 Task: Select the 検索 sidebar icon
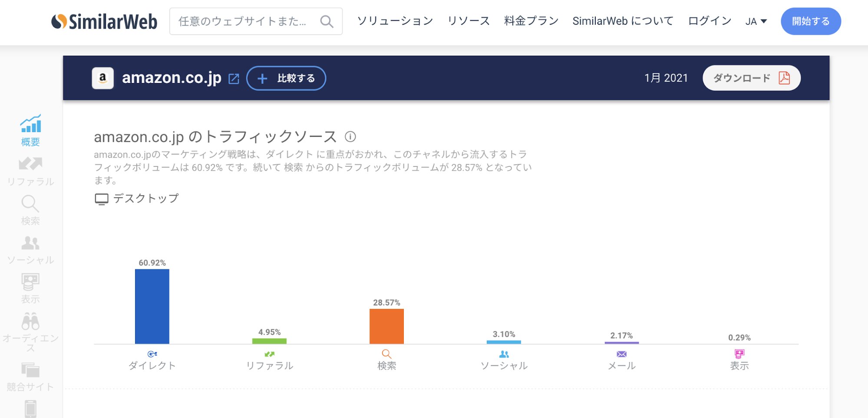click(30, 210)
